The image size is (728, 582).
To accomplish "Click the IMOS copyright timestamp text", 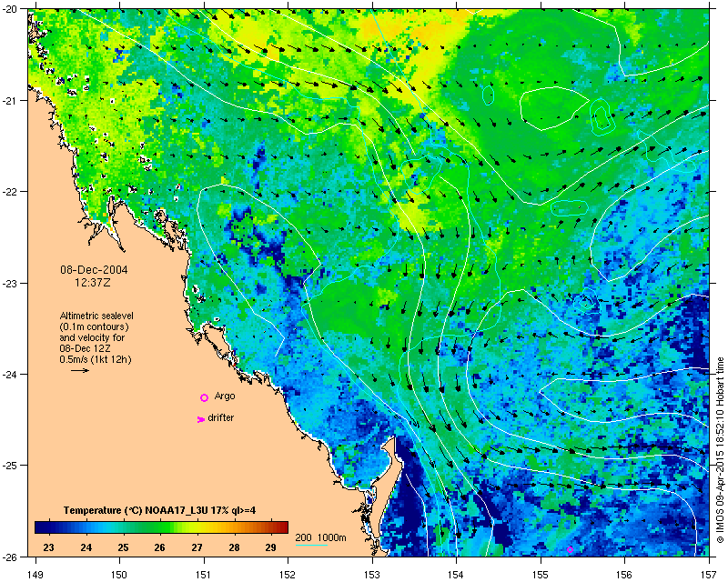I will 720,450.
